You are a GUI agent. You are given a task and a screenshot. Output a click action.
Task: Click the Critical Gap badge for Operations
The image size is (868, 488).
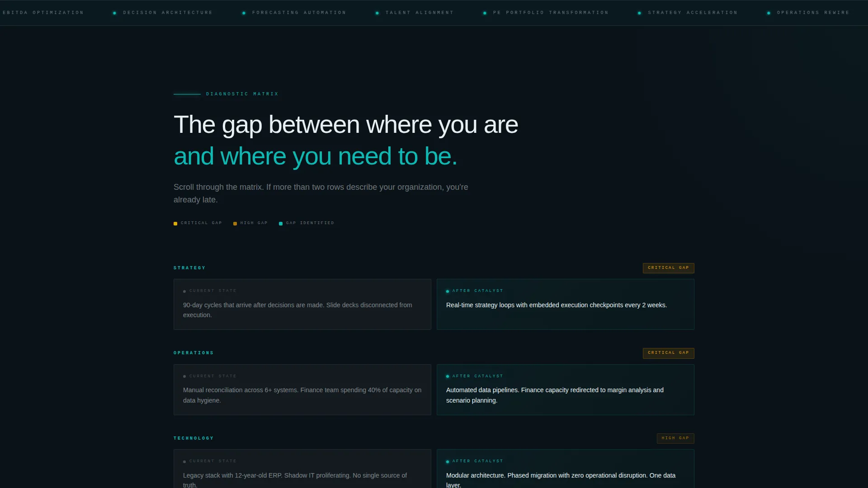(668, 353)
